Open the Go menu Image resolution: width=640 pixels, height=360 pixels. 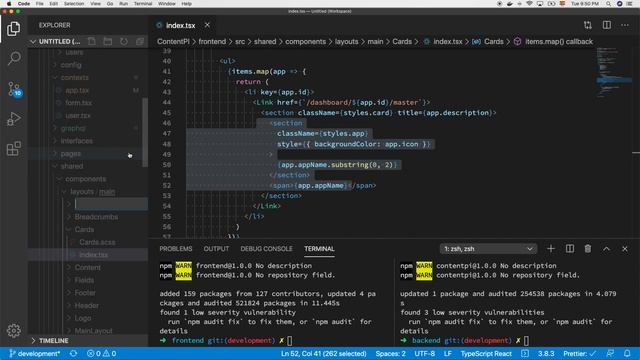click(110, 4)
